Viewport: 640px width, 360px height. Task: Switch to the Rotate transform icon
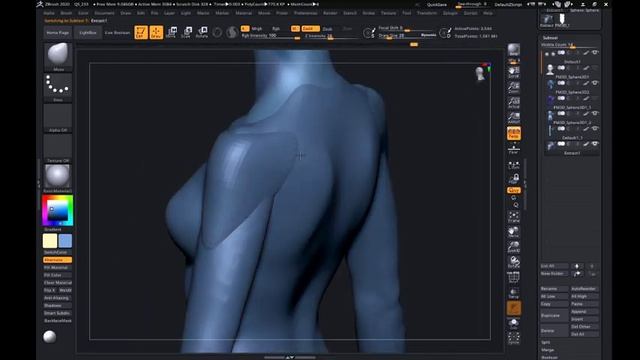[202, 32]
